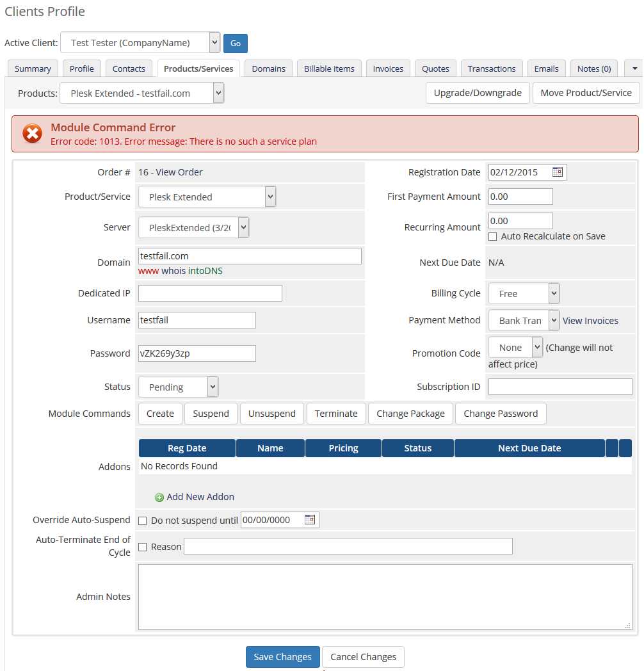Switch to the Summary tab
The image size is (644, 671).
tap(33, 69)
